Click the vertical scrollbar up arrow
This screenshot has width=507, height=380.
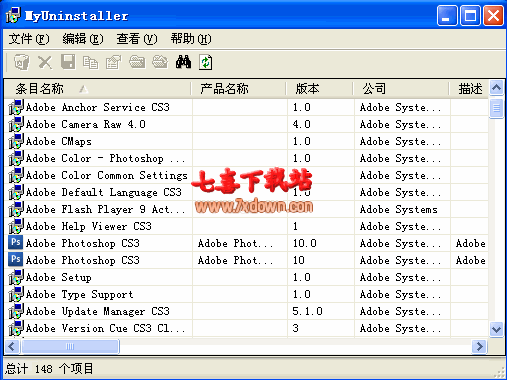pos(496,88)
